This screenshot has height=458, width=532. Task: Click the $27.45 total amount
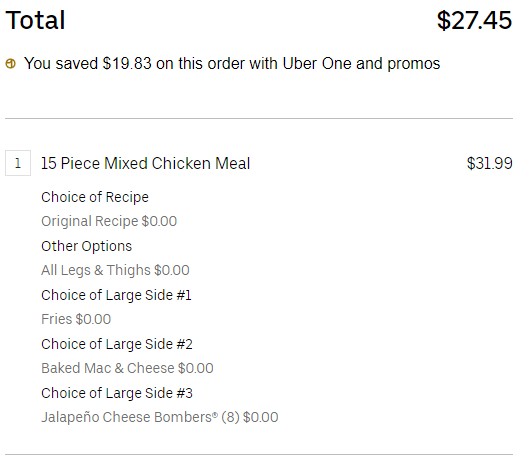[474, 20]
